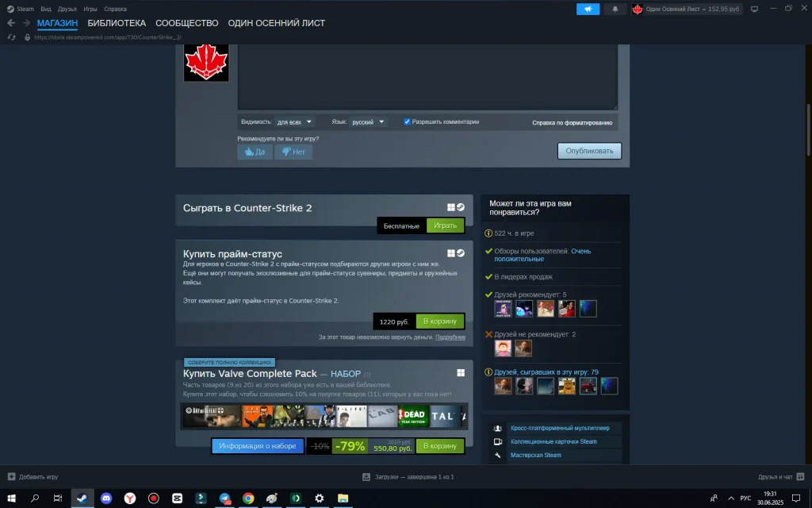The image size is (812, 508).
Task: Open 'Друзей, сыгравших в эту игру: 79'
Action: 546,372
